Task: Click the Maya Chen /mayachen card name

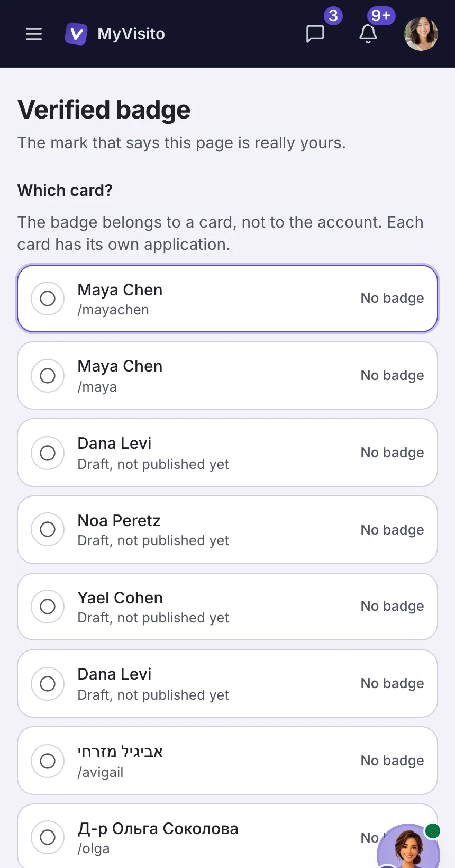Action: [x=120, y=290]
